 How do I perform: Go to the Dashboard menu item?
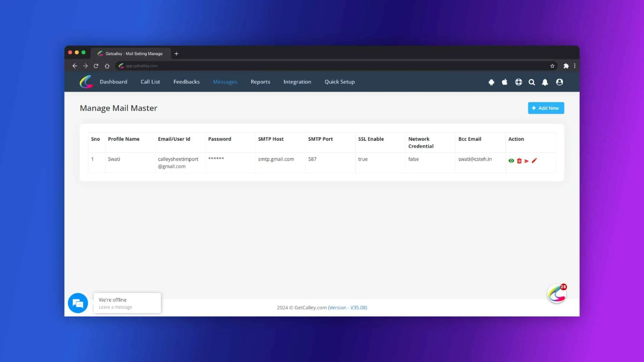click(x=113, y=82)
